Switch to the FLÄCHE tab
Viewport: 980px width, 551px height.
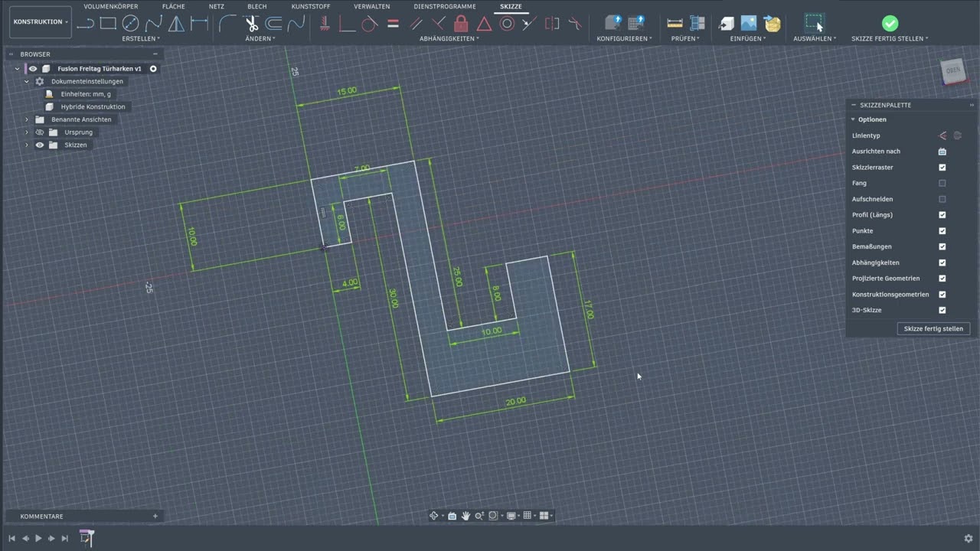click(173, 6)
